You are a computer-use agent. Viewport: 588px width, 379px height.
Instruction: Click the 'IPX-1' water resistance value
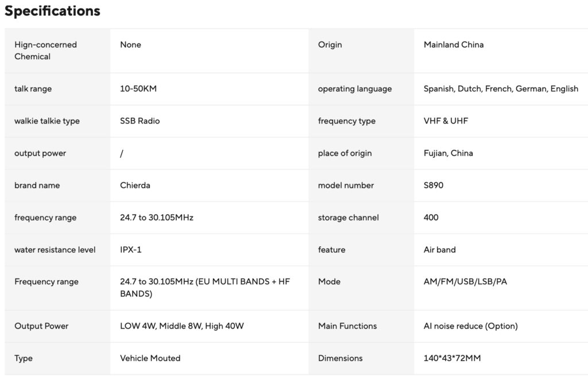(130, 250)
